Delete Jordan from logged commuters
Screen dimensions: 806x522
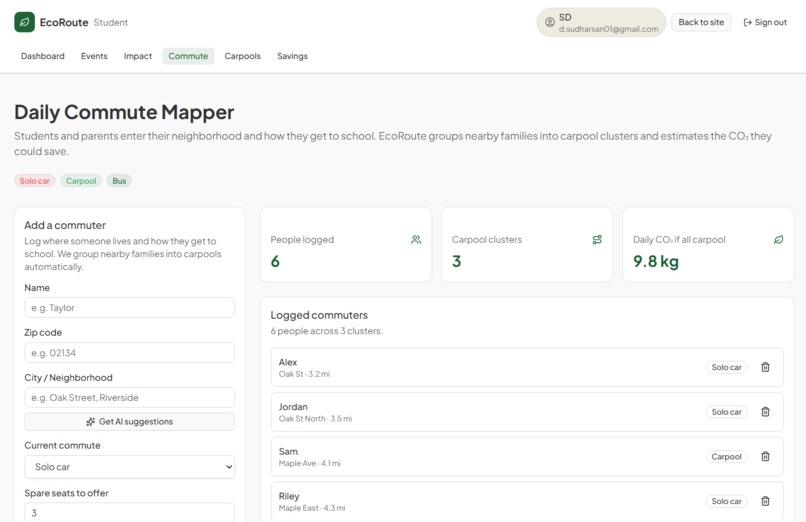[765, 412]
